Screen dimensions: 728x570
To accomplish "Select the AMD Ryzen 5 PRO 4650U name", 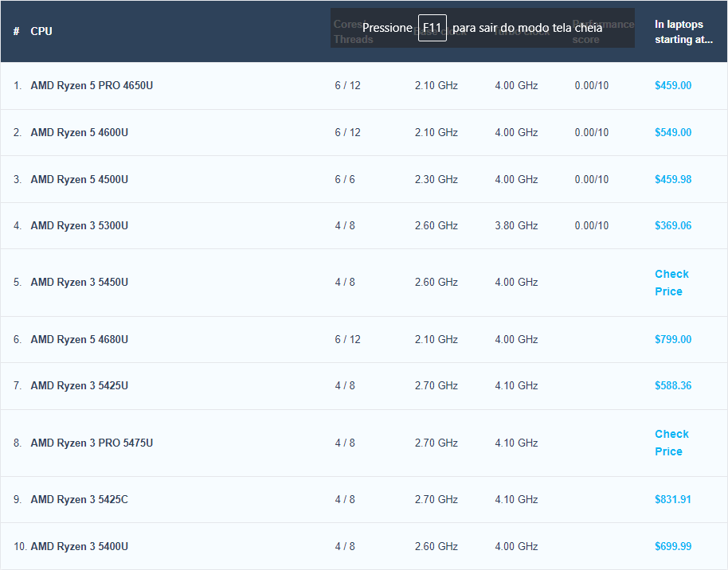I will point(92,85).
